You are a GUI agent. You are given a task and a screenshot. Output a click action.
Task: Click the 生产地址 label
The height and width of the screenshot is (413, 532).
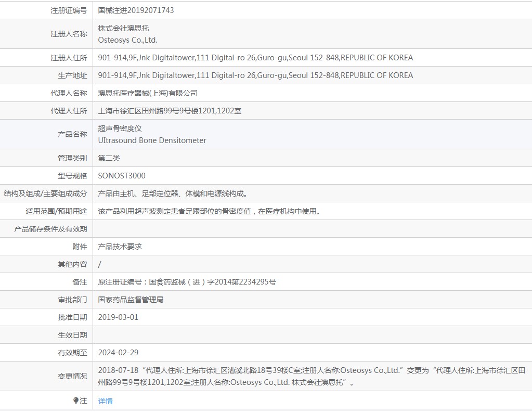73,75
